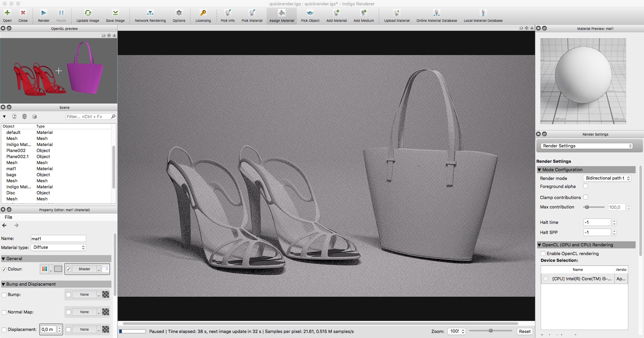
Task: Check Enable OpenCL rendering
Action: (x=543, y=254)
